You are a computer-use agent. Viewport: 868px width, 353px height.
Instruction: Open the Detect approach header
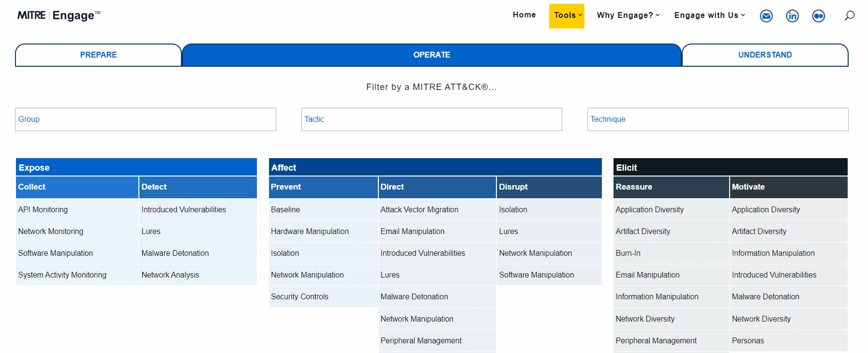click(198, 187)
